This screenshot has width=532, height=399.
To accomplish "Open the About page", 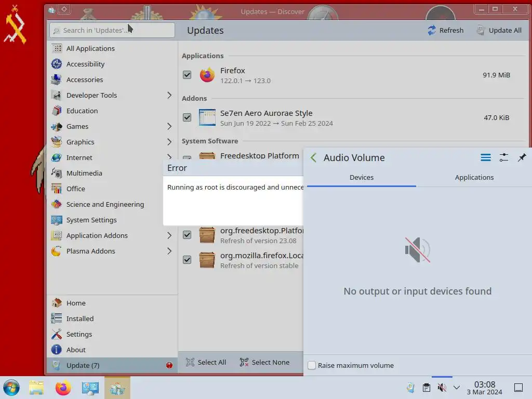I will point(112,350).
